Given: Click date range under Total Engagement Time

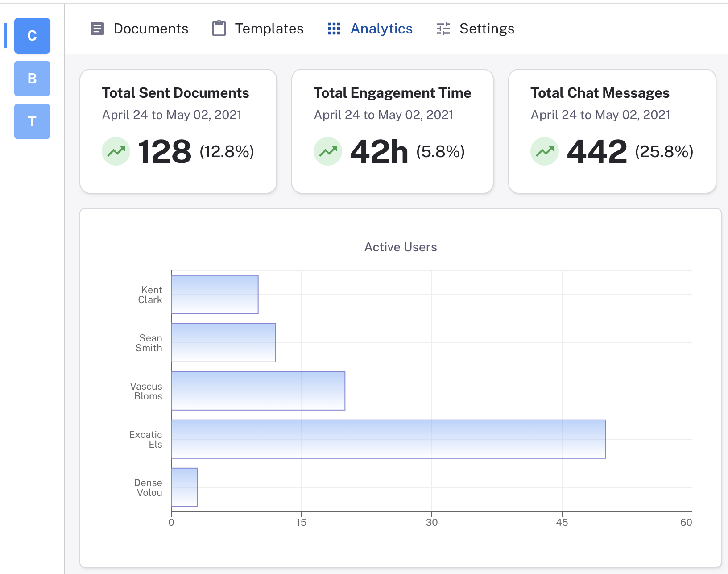Looking at the screenshot, I should click(x=384, y=115).
